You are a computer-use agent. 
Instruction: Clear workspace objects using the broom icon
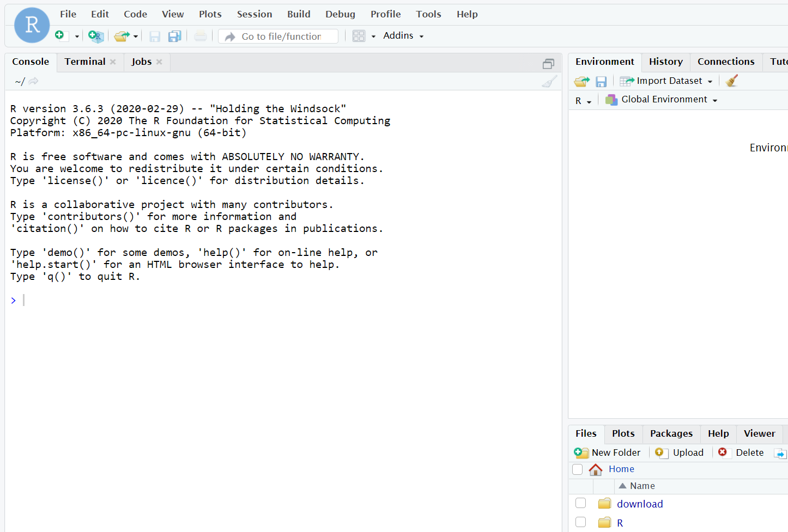732,80
